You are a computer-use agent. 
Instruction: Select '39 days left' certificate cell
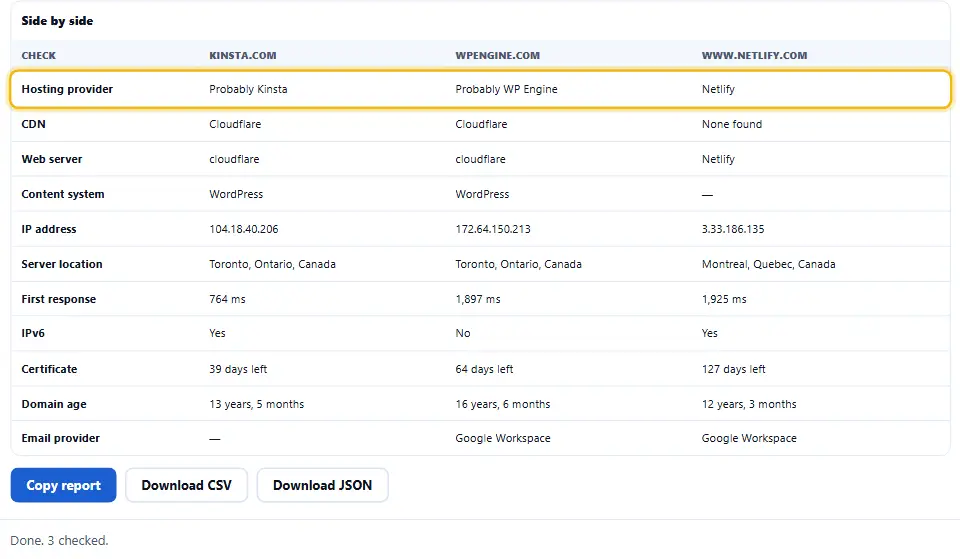[x=238, y=369]
